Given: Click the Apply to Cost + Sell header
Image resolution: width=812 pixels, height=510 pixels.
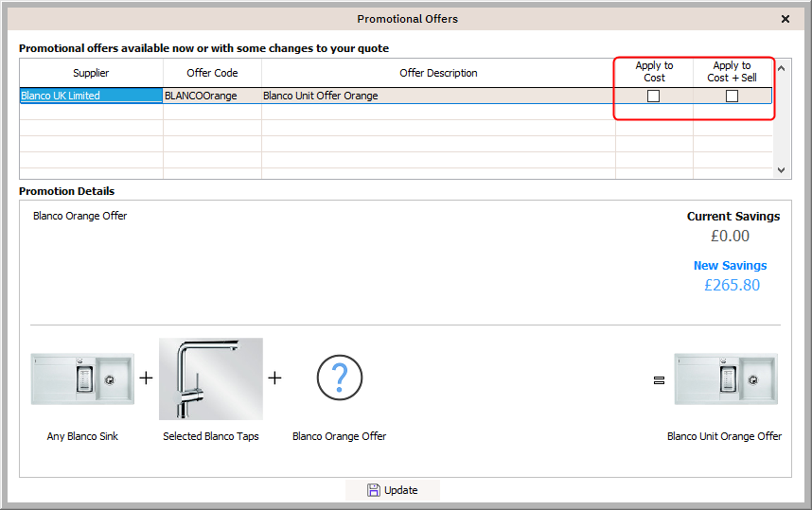Looking at the screenshot, I should coord(732,72).
